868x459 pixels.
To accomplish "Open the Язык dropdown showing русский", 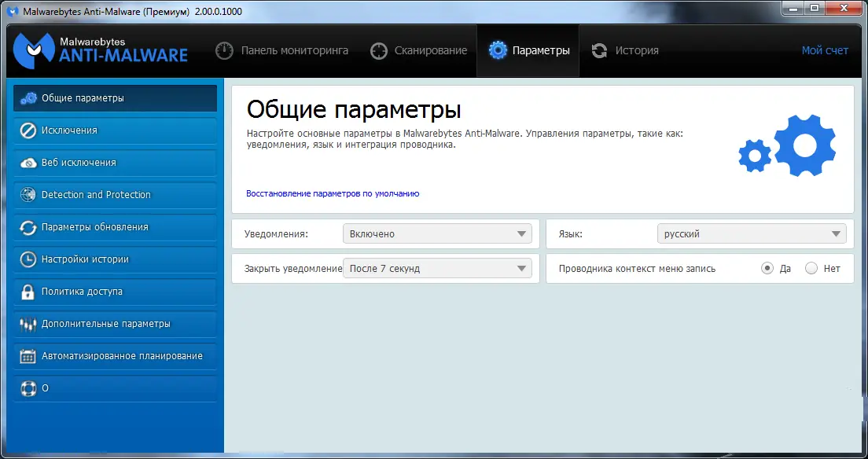I will [x=752, y=233].
